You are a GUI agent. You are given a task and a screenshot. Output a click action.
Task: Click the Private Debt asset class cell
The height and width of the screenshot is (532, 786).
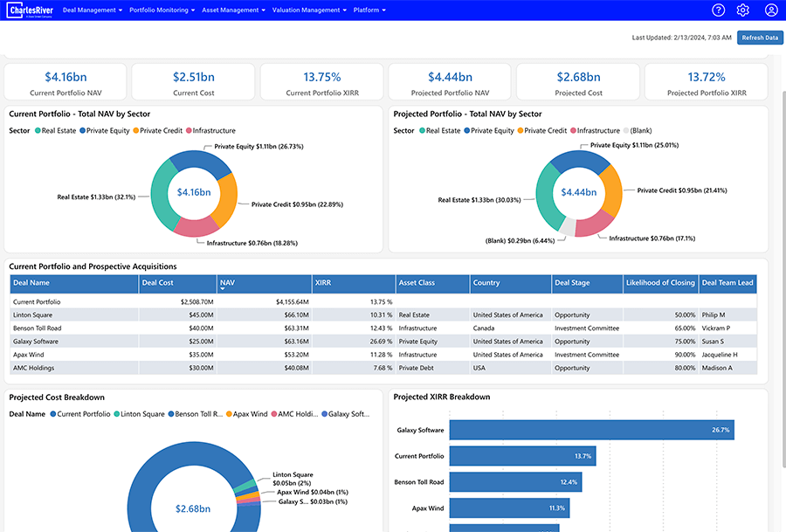click(x=416, y=368)
